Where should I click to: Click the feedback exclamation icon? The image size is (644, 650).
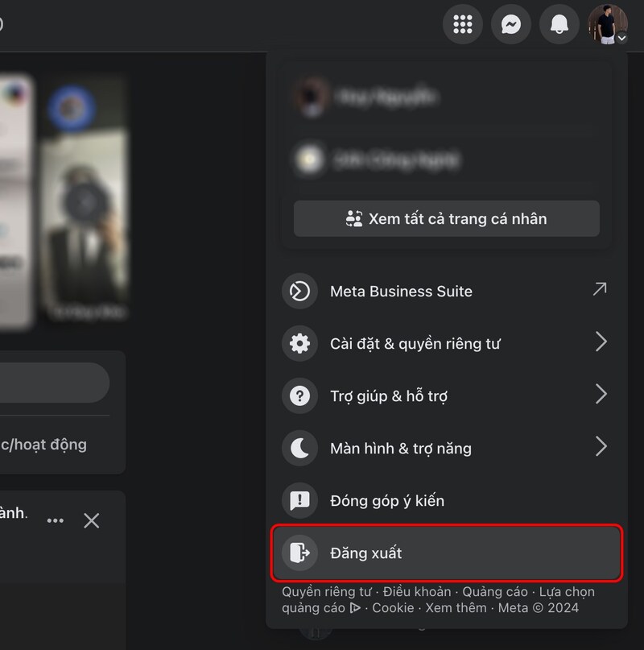pyautogui.click(x=299, y=500)
